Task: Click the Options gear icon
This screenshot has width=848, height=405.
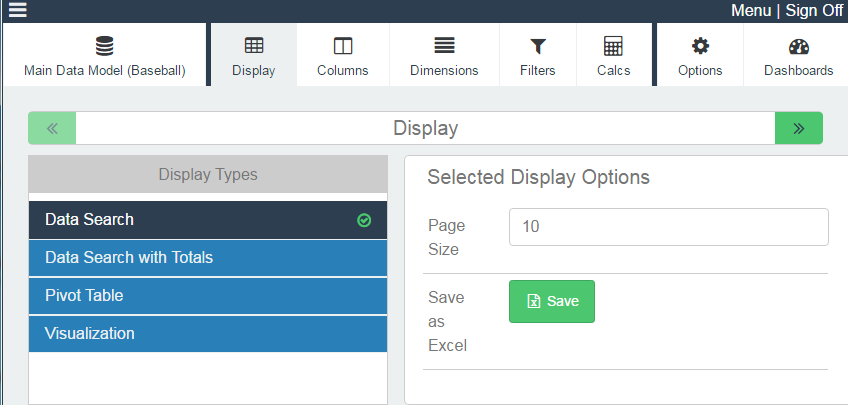Action: [700, 46]
